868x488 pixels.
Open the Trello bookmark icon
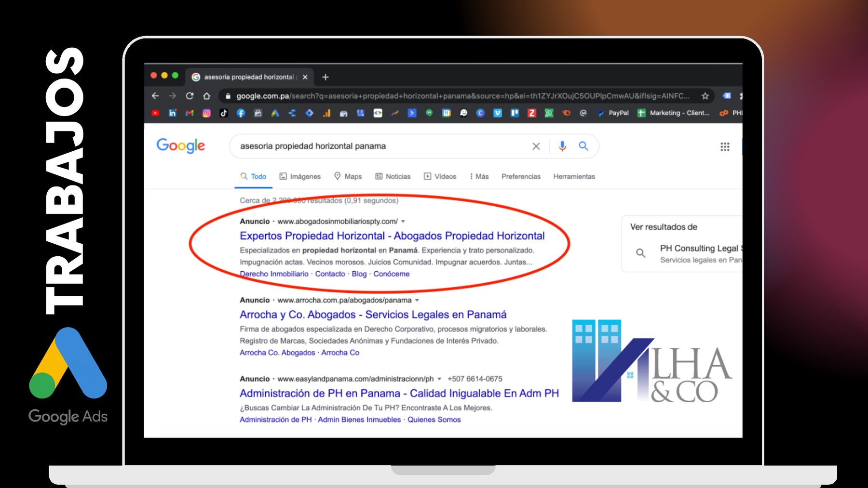click(515, 113)
